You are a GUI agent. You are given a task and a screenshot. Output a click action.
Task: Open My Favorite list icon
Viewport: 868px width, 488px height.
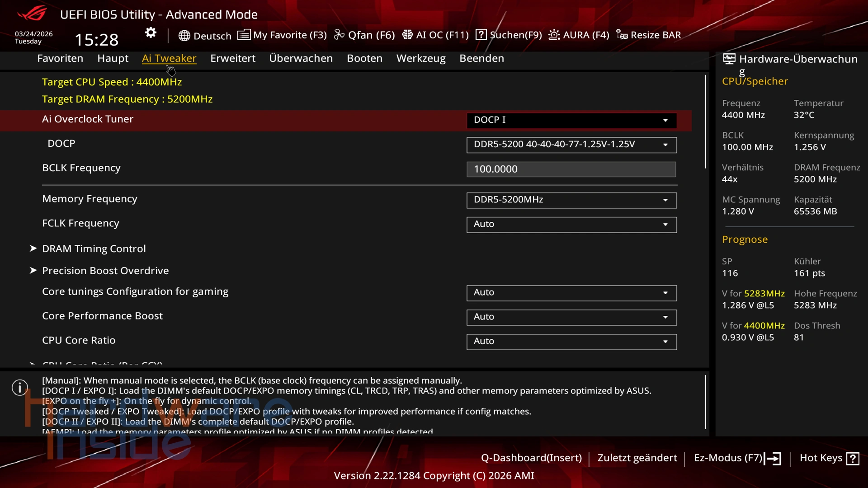pyautogui.click(x=244, y=35)
